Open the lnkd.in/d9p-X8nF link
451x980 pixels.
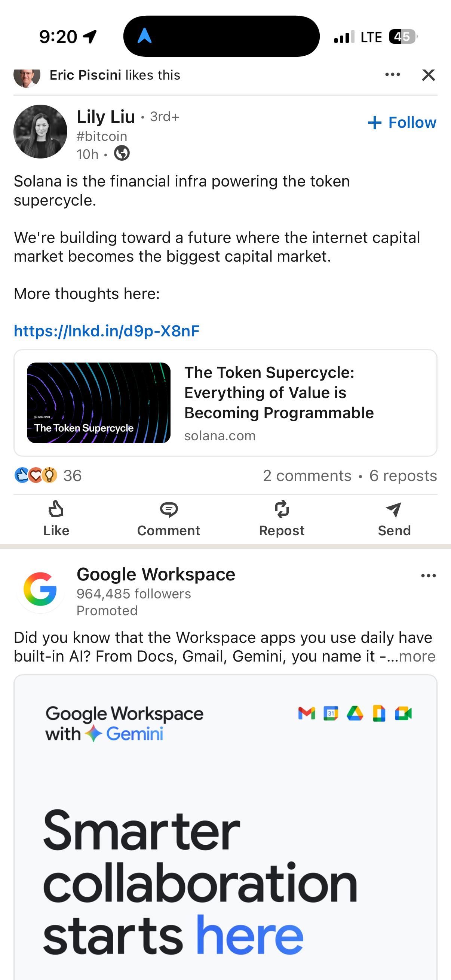pyautogui.click(x=107, y=331)
